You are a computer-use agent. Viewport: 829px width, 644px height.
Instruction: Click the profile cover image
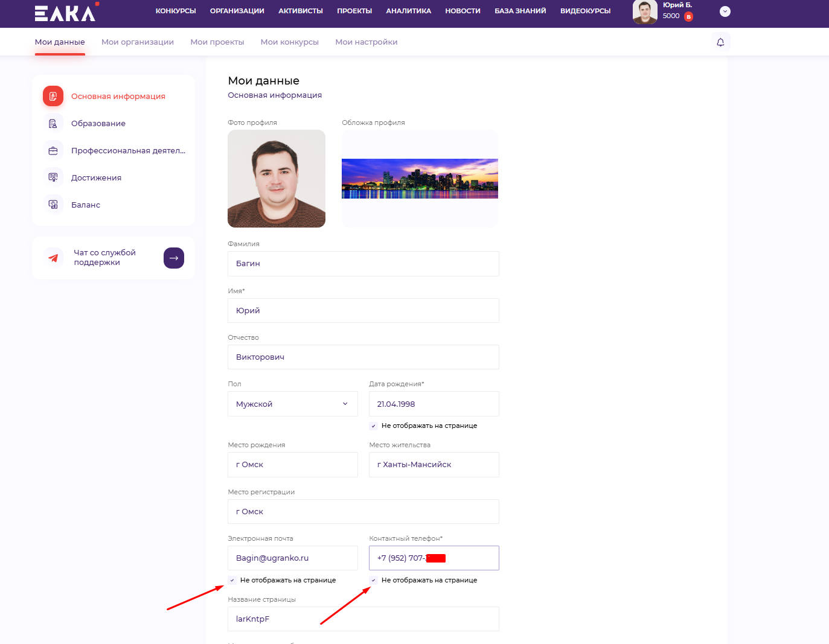(x=420, y=179)
